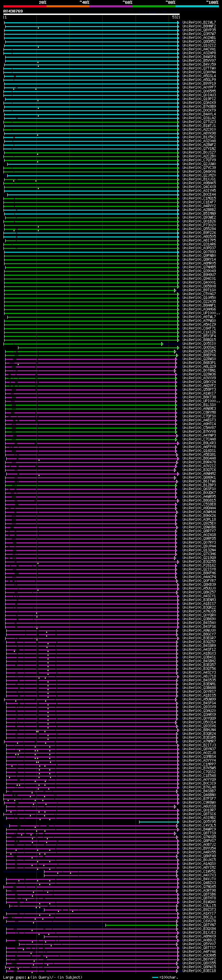Click the white query ruler bar
The image size is (222, 980).
click(x=92, y=15)
